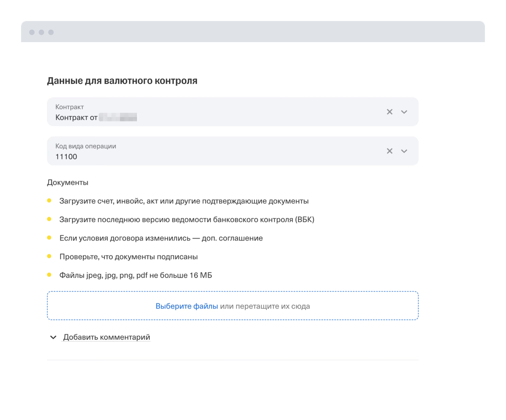This screenshot has height=420, width=506.
Task: Click the middle window control dot
Action: tap(41, 32)
